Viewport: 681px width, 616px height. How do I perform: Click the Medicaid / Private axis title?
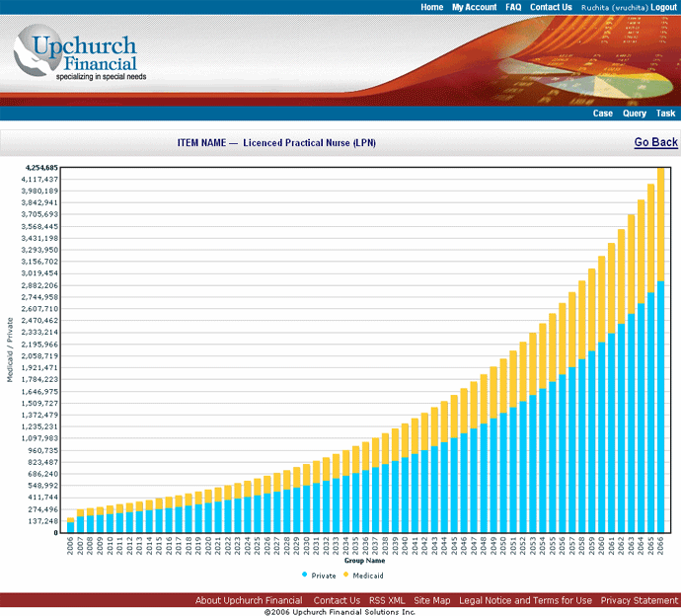click(x=10, y=349)
